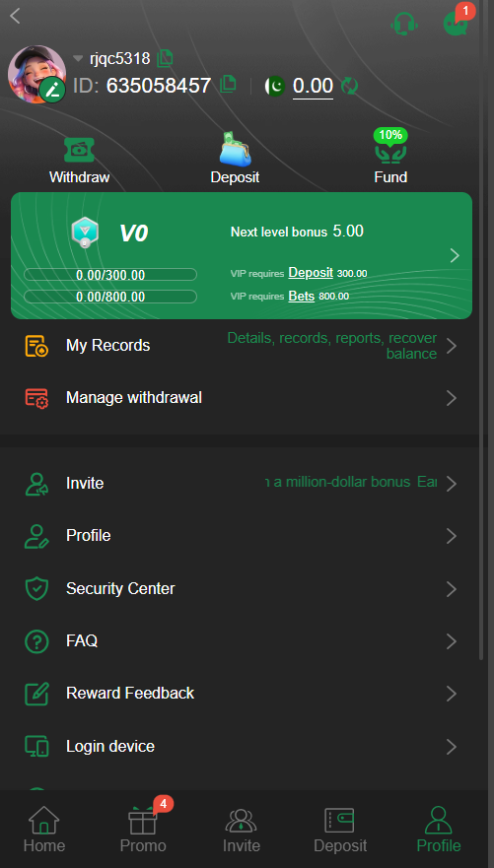Copy username rjqc5318 with copy icon
Screen dimensions: 494x868
[x=165, y=57]
